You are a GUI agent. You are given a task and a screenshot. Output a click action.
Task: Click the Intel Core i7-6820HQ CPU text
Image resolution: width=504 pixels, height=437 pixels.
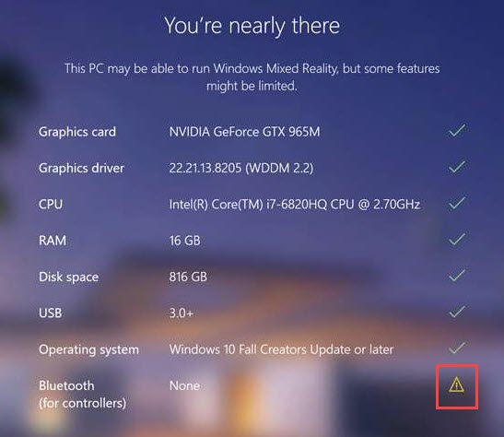295,205
